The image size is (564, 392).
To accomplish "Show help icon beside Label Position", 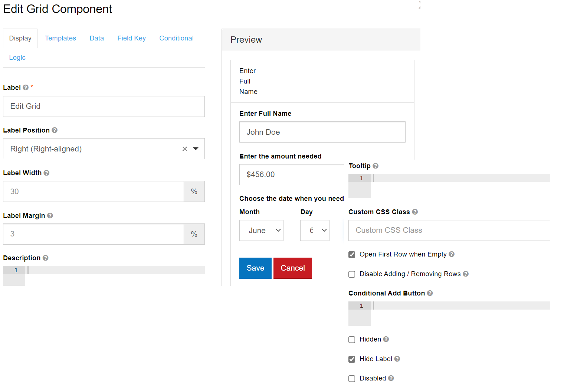I will tap(55, 130).
